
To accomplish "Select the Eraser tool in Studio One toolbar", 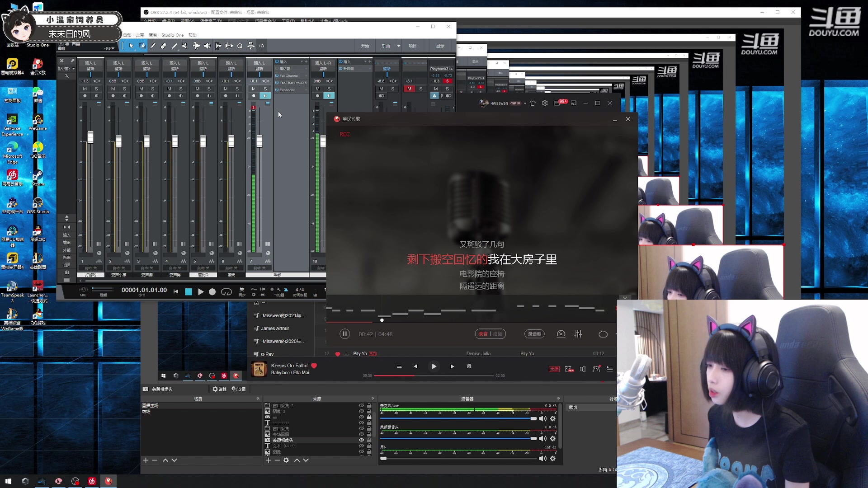I will 164,46.
